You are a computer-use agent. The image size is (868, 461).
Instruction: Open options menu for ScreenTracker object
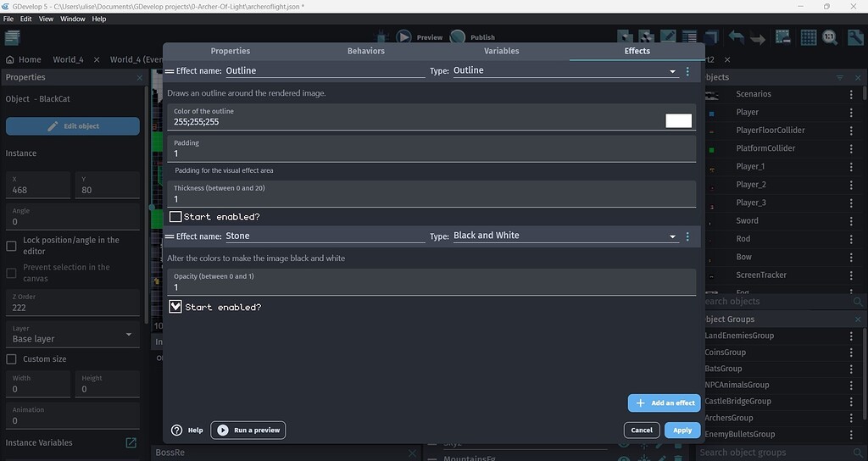pos(851,275)
